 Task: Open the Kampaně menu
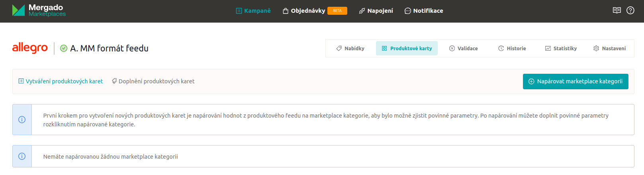253,11
